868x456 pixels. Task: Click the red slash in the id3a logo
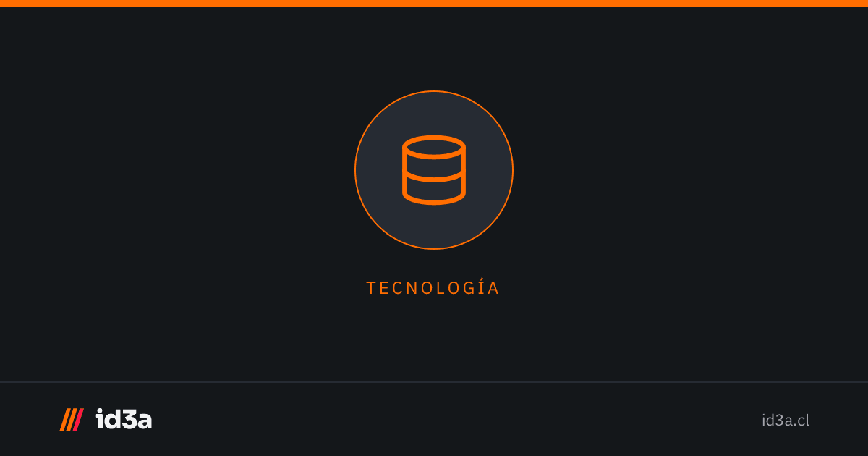(78, 420)
